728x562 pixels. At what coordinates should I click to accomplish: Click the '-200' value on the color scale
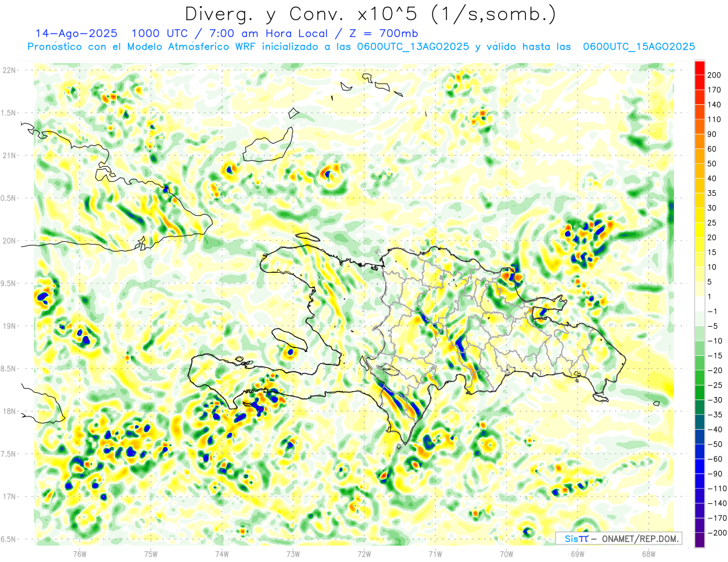coord(717,533)
